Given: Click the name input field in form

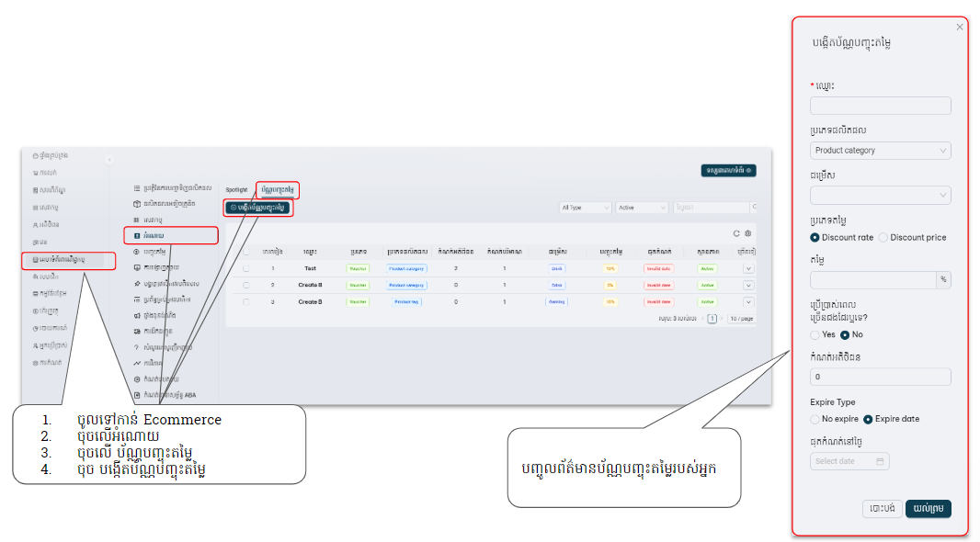Looking at the screenshot, I should [880, 106].
